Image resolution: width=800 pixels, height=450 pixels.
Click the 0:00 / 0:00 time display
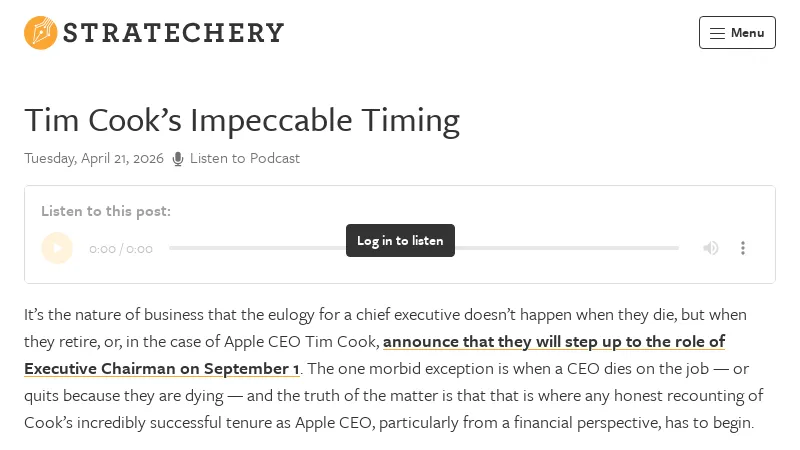(x=121, y=249)
